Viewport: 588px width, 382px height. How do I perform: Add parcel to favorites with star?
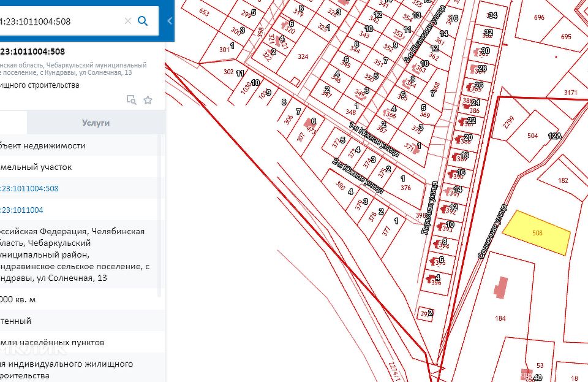(148, 100)
